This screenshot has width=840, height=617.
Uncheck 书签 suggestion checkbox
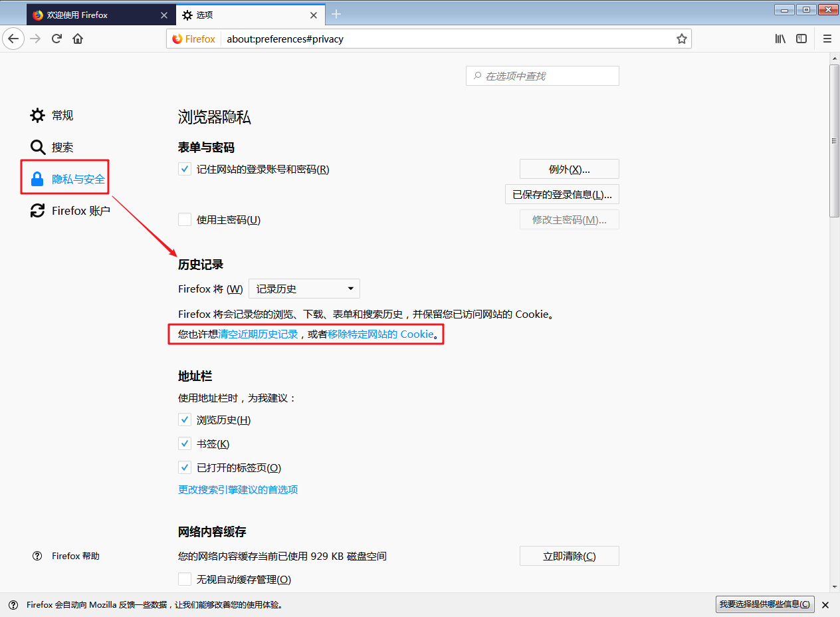coord(185,443)
